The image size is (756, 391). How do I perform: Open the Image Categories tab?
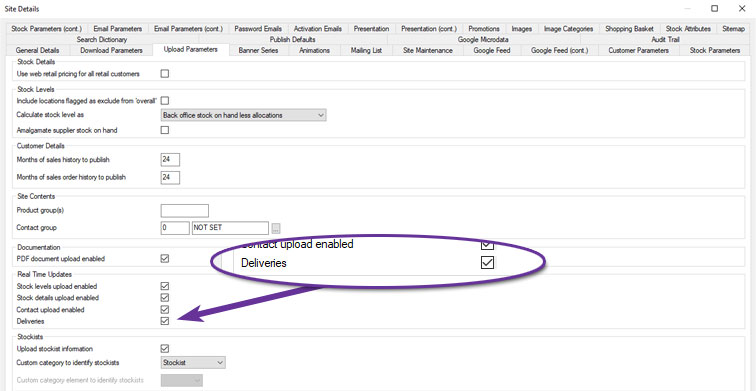point(568,29)
